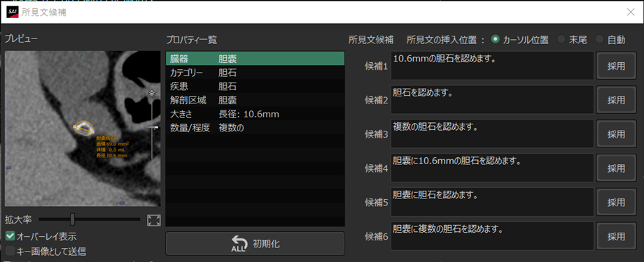Click the SAI app logo in title bar
This screenshot has width=644, height=262.
tap(13, 12)
